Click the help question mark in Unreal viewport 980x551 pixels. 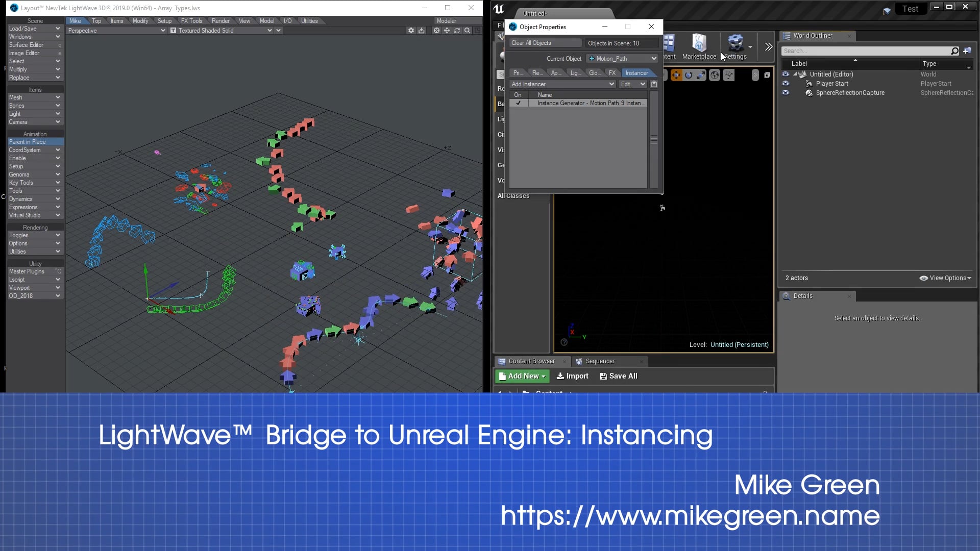tap(564, 342)
